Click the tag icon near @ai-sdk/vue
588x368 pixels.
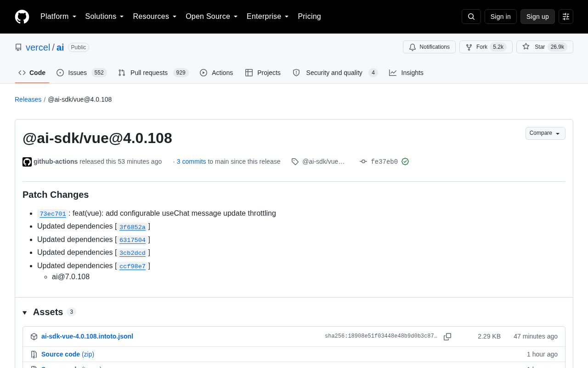(295, 161)
